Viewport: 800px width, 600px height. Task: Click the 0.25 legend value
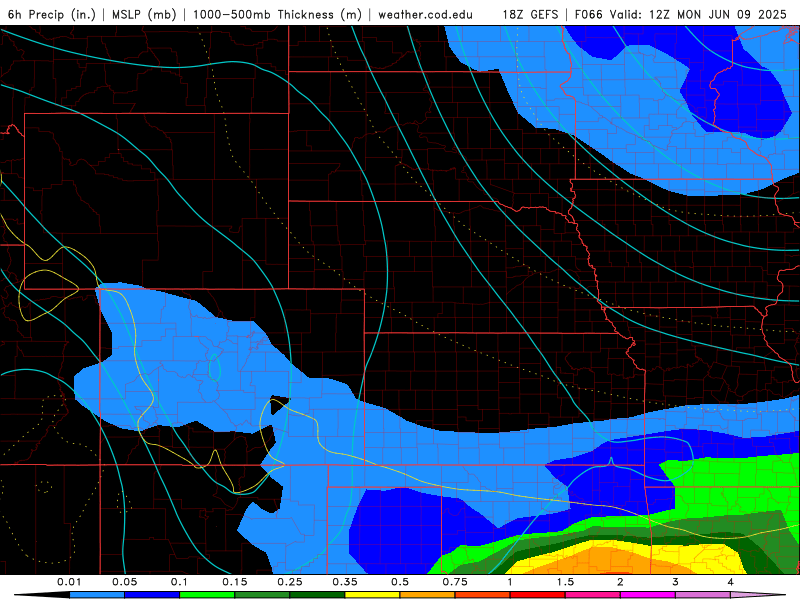tap(290, 582)
